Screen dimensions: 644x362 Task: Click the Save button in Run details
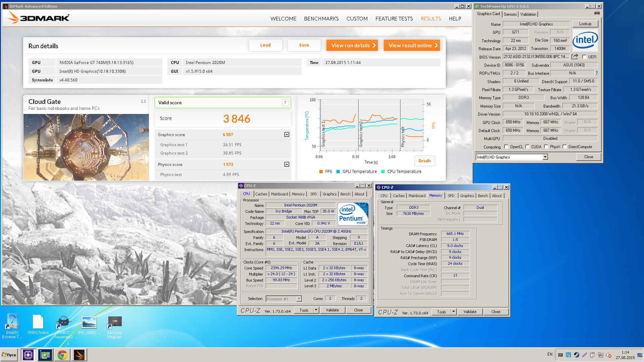304,45
